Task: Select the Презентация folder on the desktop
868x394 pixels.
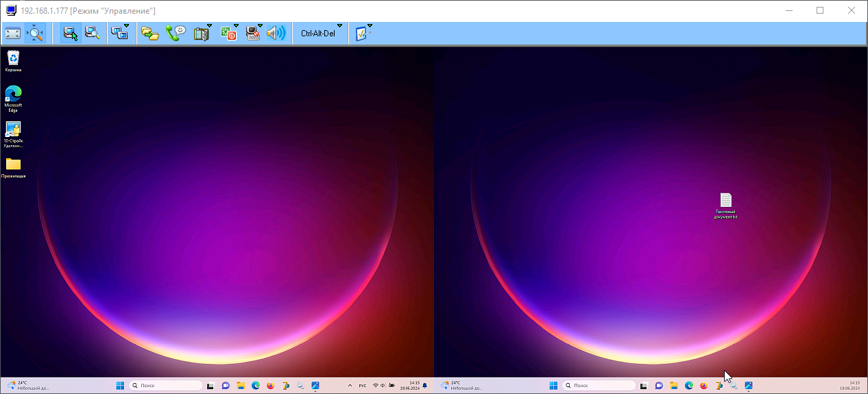Action: [x=13, y=167]
